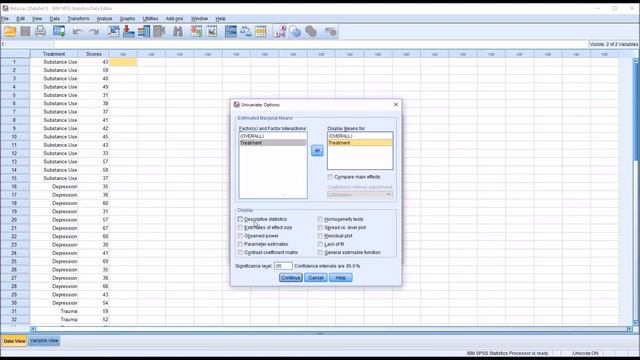
Task: Click the Select cases icon
Action: point(261,31)
